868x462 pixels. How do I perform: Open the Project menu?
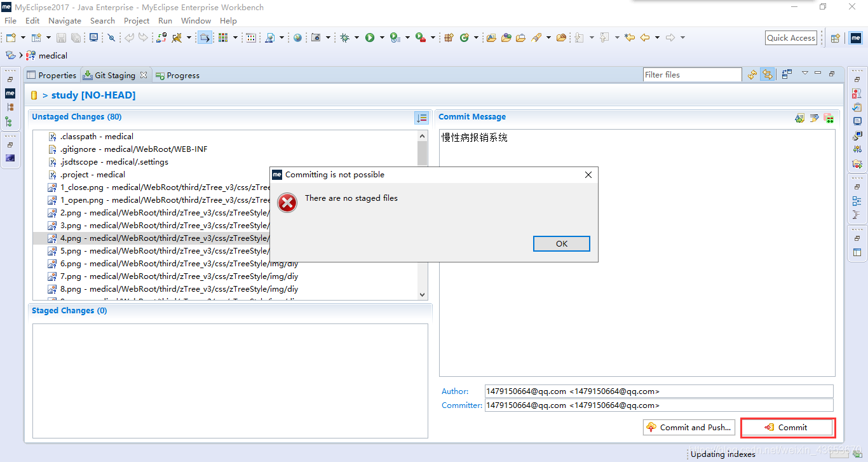pyautogui.click(x=137, y=21)
